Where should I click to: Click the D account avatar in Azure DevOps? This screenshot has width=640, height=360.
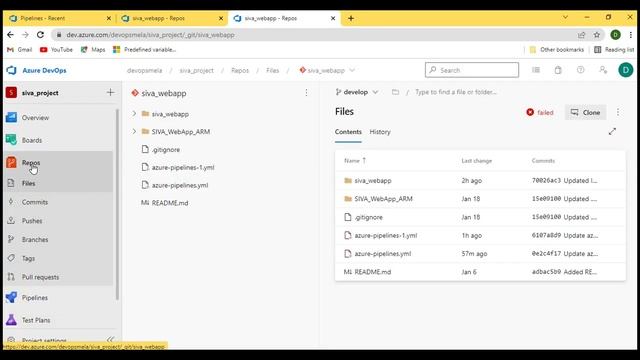coord(625,70)
